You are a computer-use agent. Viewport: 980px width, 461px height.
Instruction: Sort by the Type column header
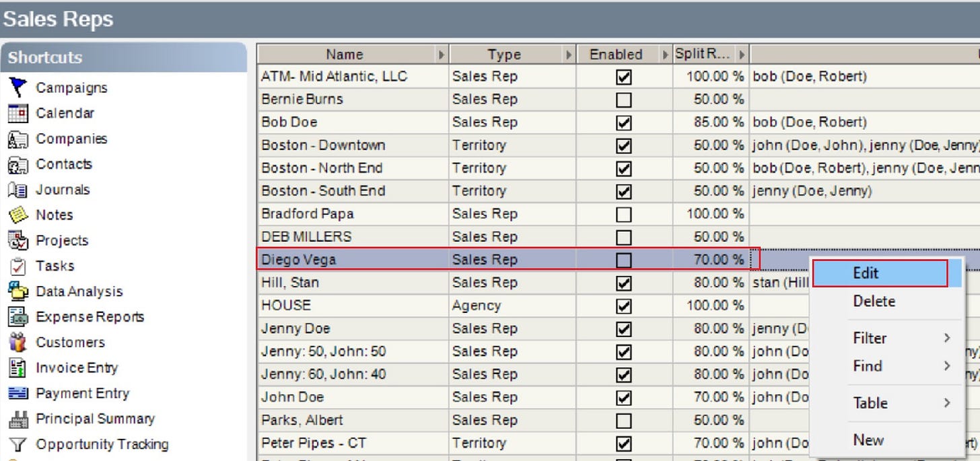pos(504,55)
